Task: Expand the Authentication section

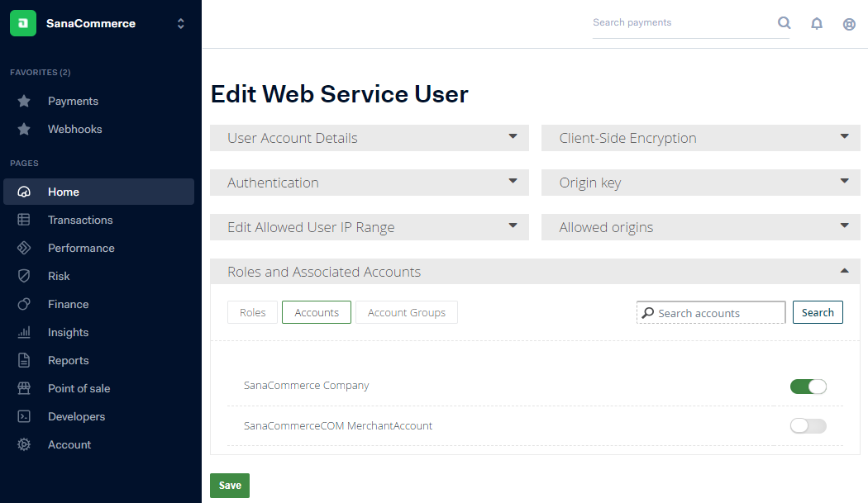Action: tap(370, 183)
